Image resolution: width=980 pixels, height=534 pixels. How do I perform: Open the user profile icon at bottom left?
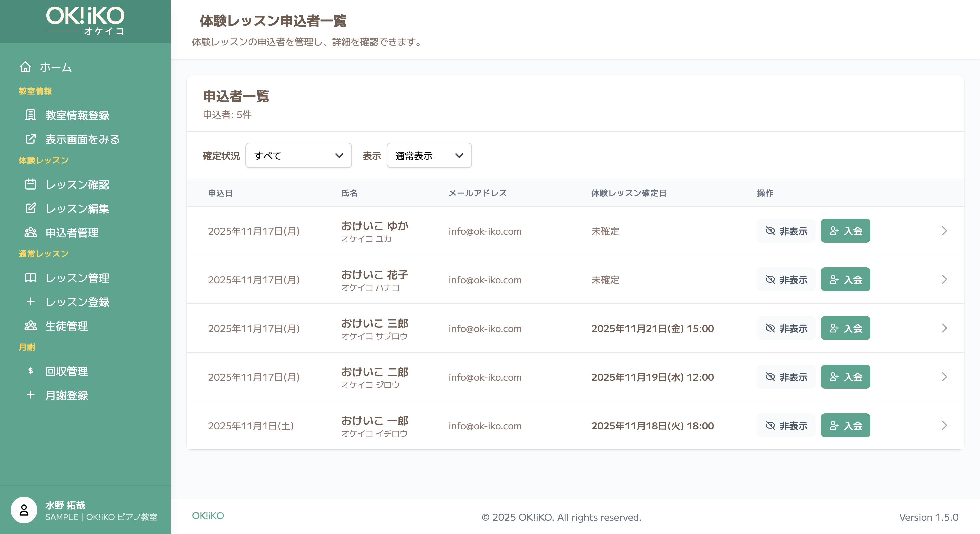pos(24,510)
